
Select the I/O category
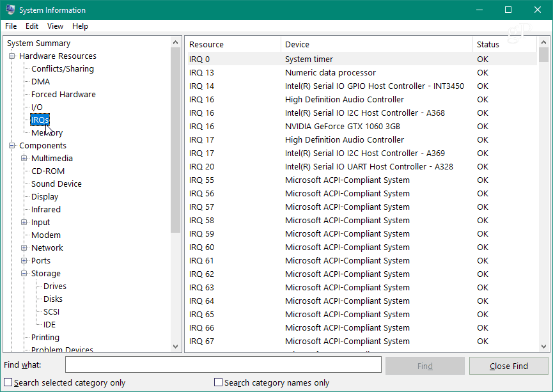click(37, 107)
